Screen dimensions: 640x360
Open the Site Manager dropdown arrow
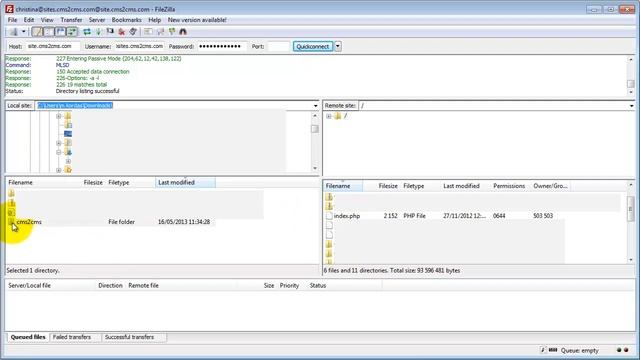tap(24, 31)
